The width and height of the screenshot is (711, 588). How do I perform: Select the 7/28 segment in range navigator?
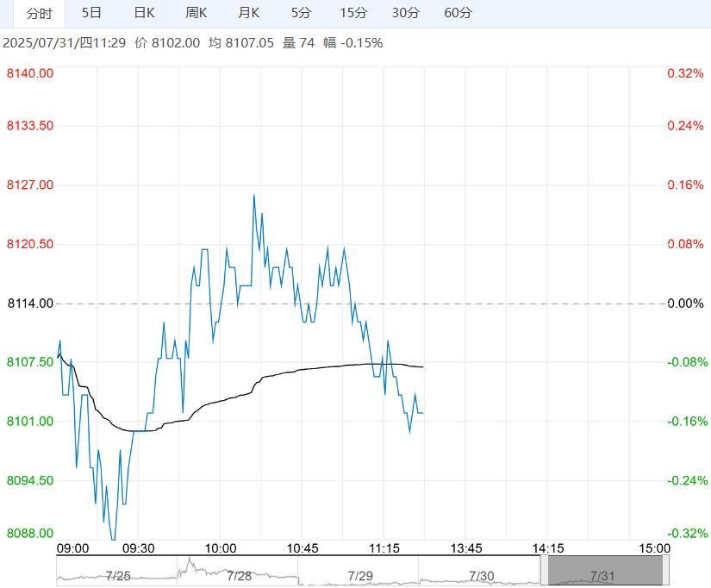(239, 575)
